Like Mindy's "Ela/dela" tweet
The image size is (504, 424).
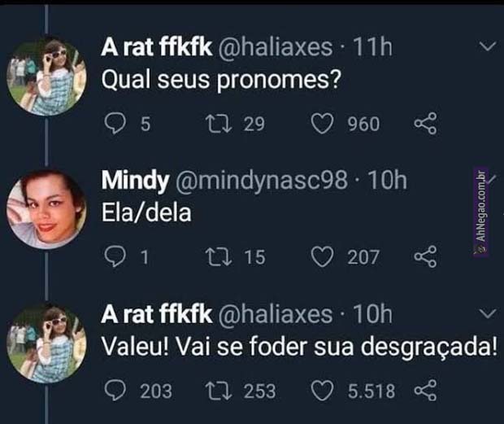coord(324,257)
